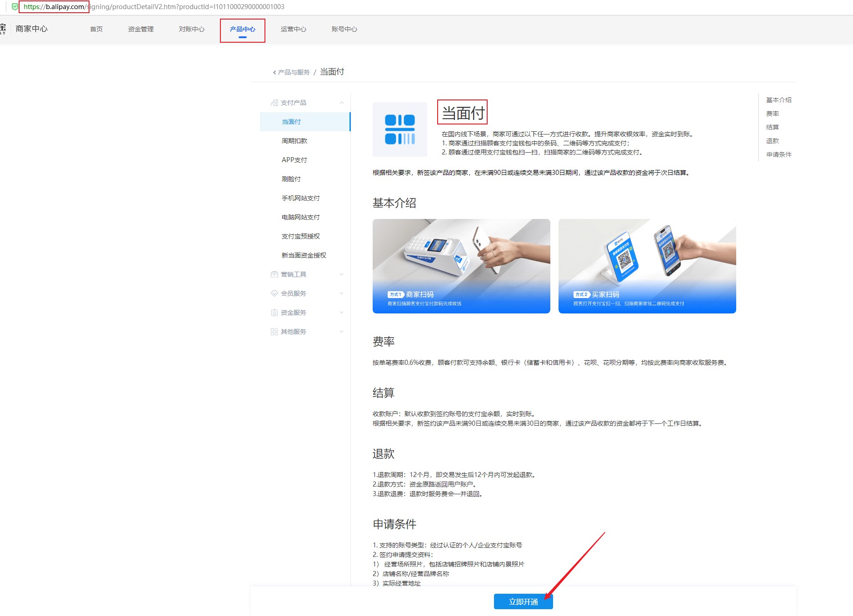Click the 申请条件 section heading
This screenshot has width=853, height=616.
pyautogui.click(x=394, y=524)
